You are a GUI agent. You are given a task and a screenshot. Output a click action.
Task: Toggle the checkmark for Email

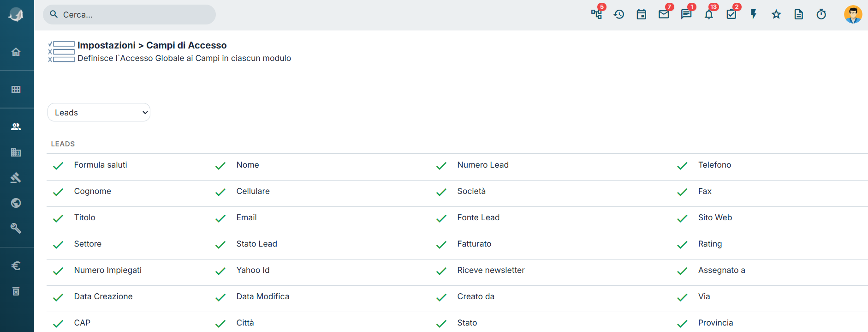pos(220,218)
